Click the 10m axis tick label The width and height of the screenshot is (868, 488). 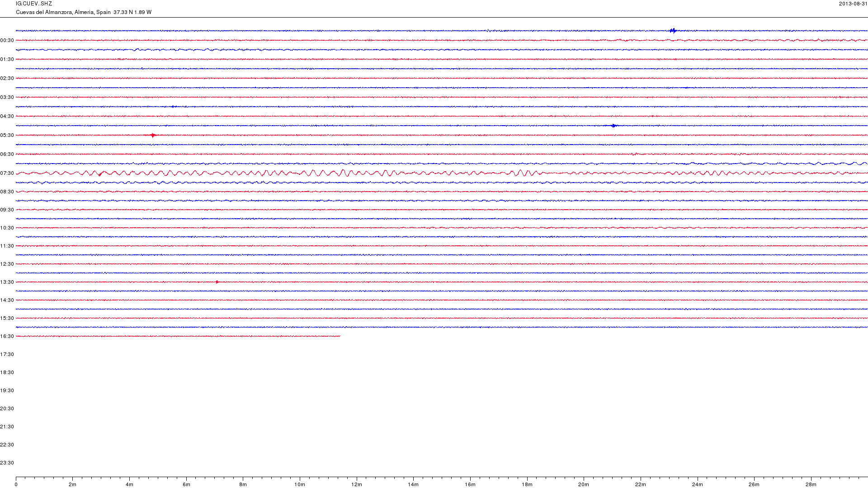(x=300, y=485)
